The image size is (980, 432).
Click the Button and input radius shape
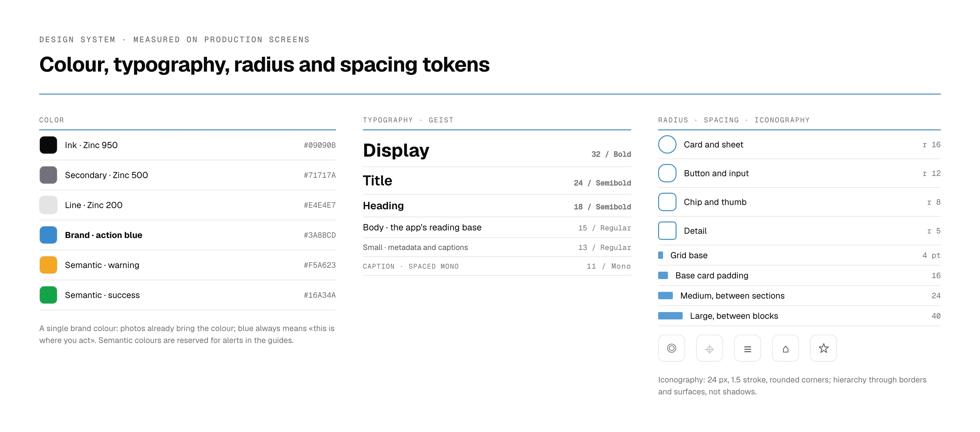[667, 173]
